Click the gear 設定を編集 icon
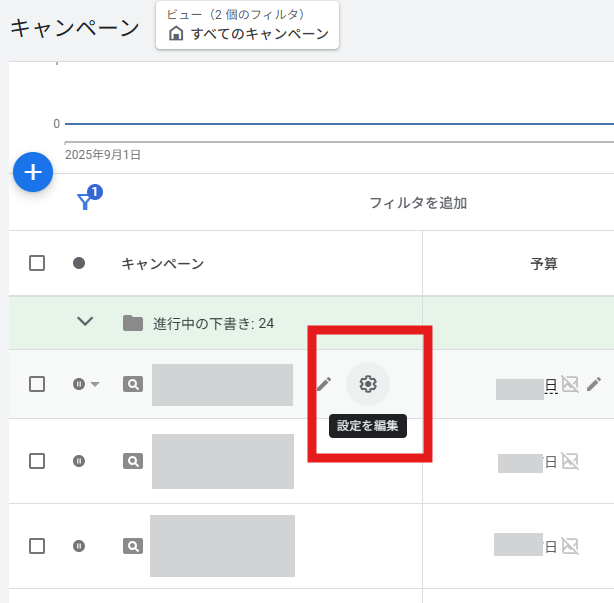The width and height of the screenshot is (614, 603). pos(368,384)
